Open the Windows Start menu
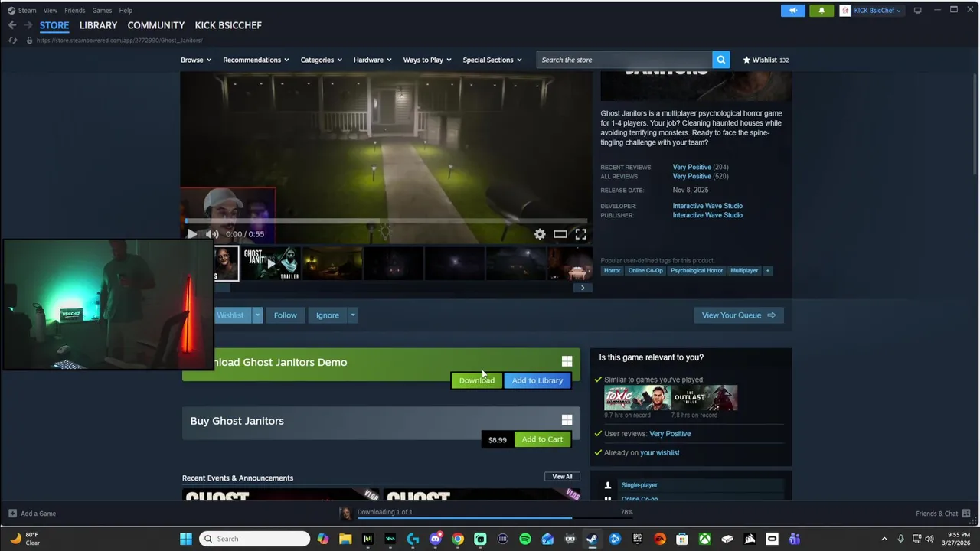 click(x=186, y=539)
